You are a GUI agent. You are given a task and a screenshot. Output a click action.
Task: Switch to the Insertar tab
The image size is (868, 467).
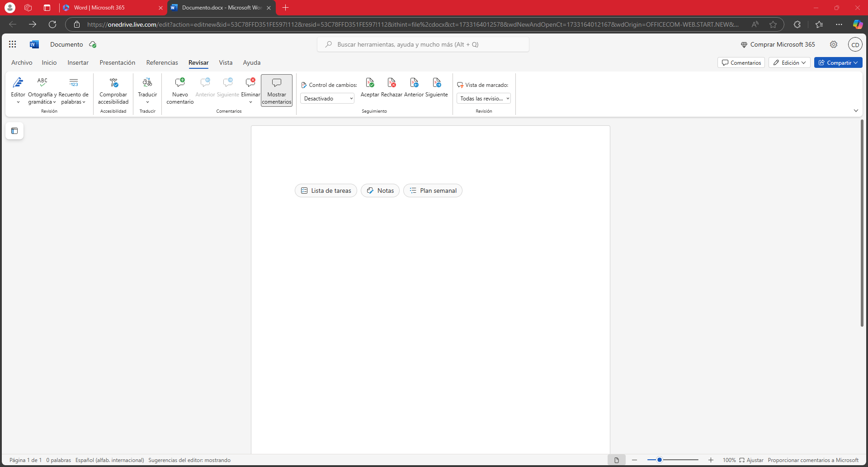(78, 63)
